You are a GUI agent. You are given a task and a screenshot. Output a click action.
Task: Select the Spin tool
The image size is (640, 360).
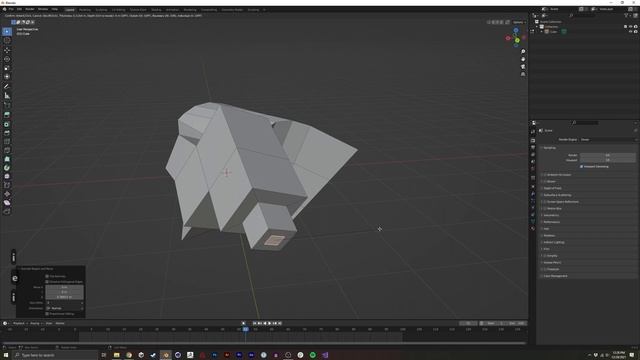[7, 168]
